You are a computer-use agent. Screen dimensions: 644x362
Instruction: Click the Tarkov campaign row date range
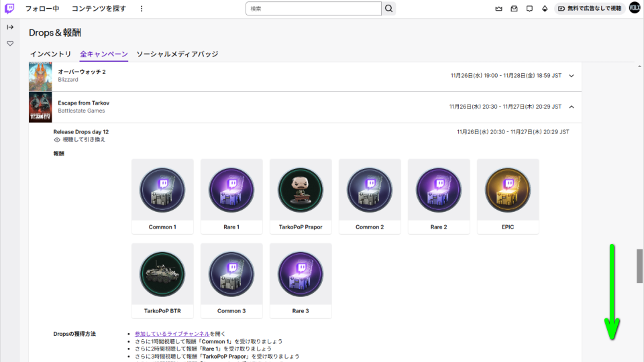pos(505,107)
